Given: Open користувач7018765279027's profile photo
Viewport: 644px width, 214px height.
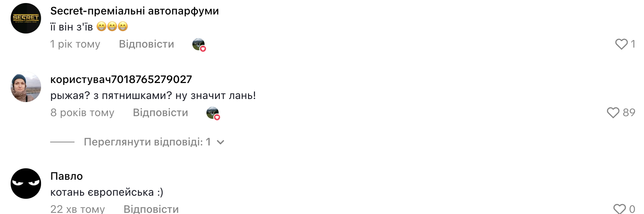Looking at the screenshot, I should pyautogui.click(x=26, y=87).
